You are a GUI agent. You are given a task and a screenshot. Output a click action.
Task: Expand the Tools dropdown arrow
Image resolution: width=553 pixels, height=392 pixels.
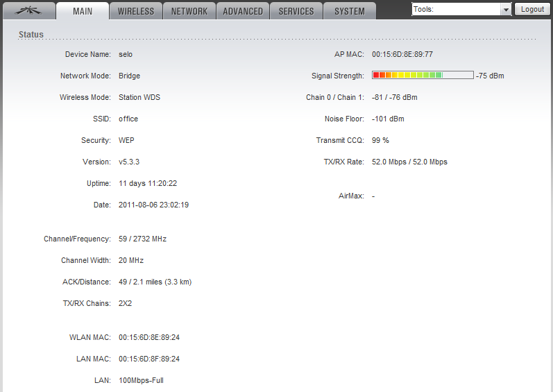pos(506,10)
